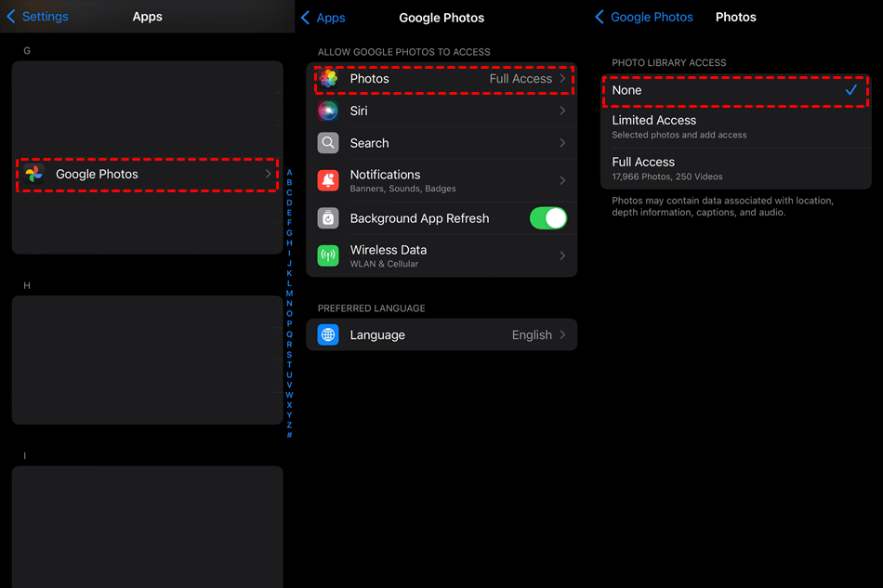
Task: Tap '17,966 Photos, 250 Videos' text
Action: (667, 176)
